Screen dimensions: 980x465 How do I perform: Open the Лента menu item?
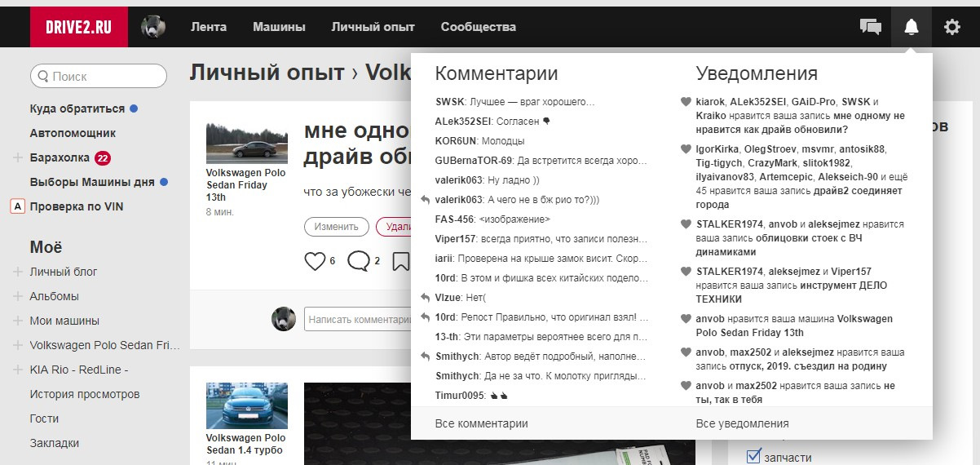coord(209,27)
